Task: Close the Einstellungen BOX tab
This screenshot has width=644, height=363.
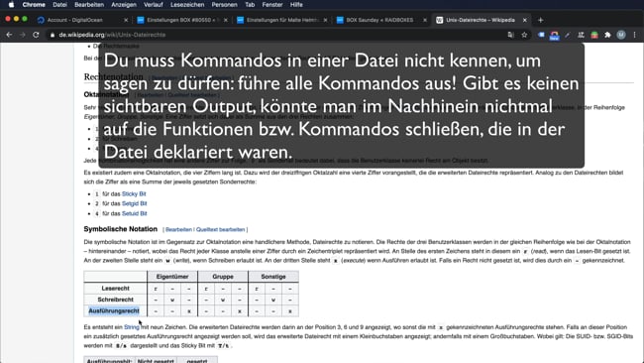Action: [226, 20]
